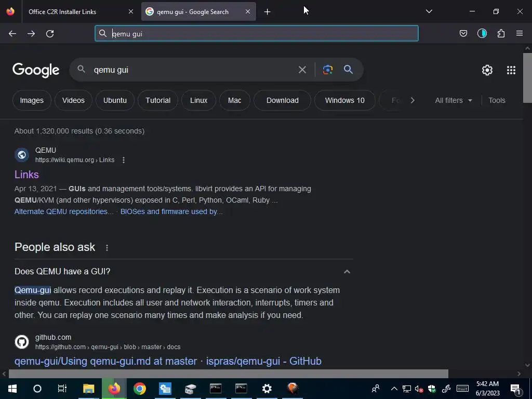The image size is (532, 399).
Task: Go forward to the next page
Action: (x=31, y=34)
